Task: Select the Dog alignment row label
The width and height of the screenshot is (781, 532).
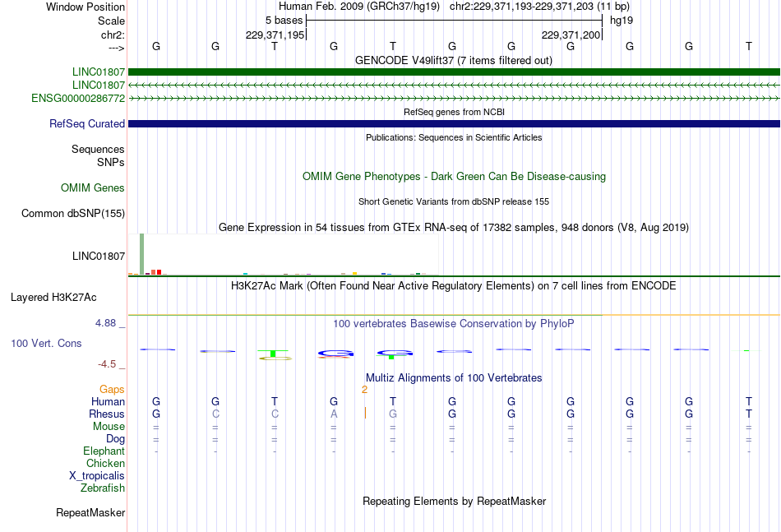Action: (x=116, y=439)
